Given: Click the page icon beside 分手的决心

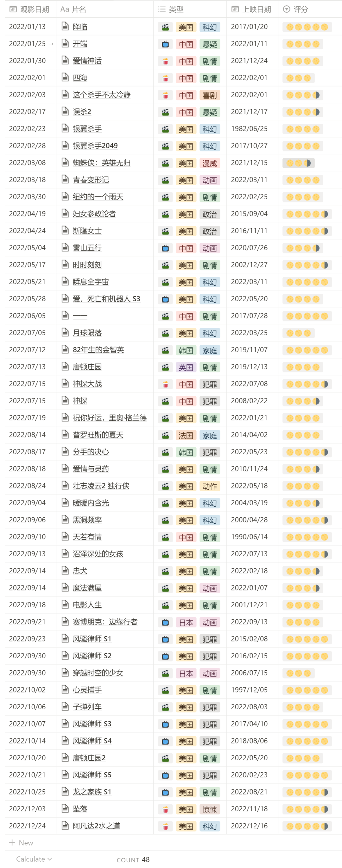Looking at the screenshot, I should [x=65, y=451].
